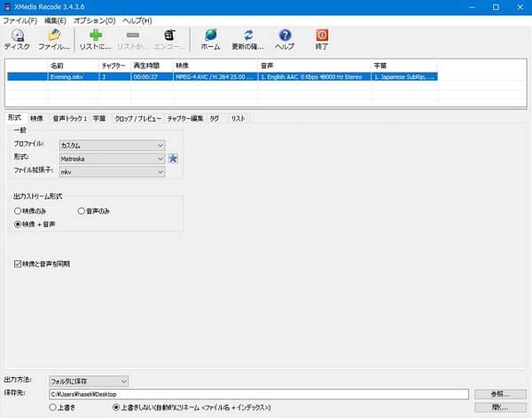Click the greyed リストから remove icon
Screen dimensions: 532x418
[x=132, y=40]
